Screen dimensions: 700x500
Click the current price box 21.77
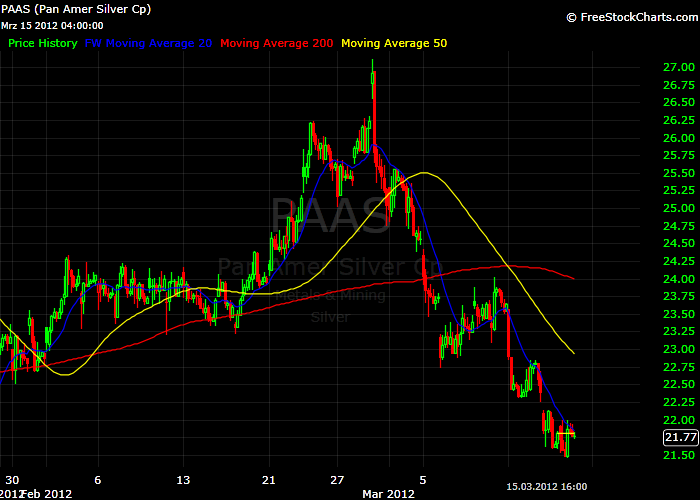tap(680, 437)
